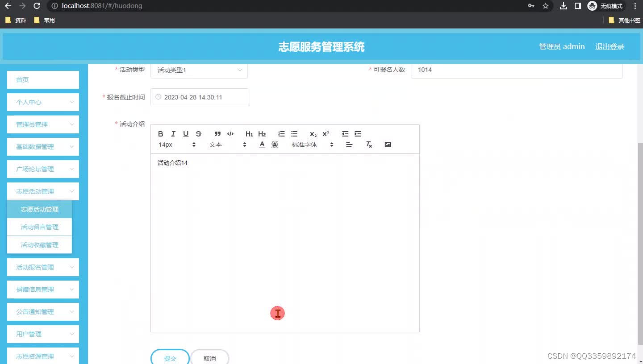The image size is (643, 364).
Task: Reload the browser page
Action: [37, 6]
